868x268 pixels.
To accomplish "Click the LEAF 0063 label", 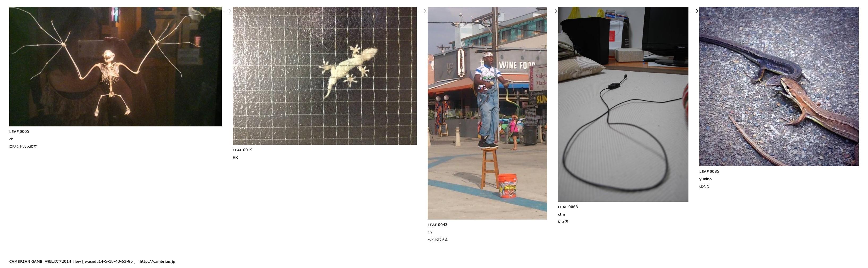I will point(568,207).
